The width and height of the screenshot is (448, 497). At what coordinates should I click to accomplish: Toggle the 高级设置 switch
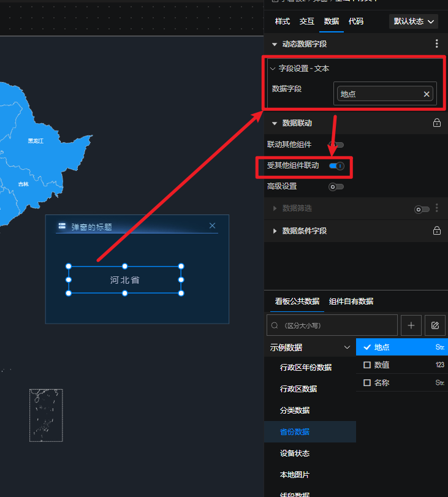coord(336,186)
